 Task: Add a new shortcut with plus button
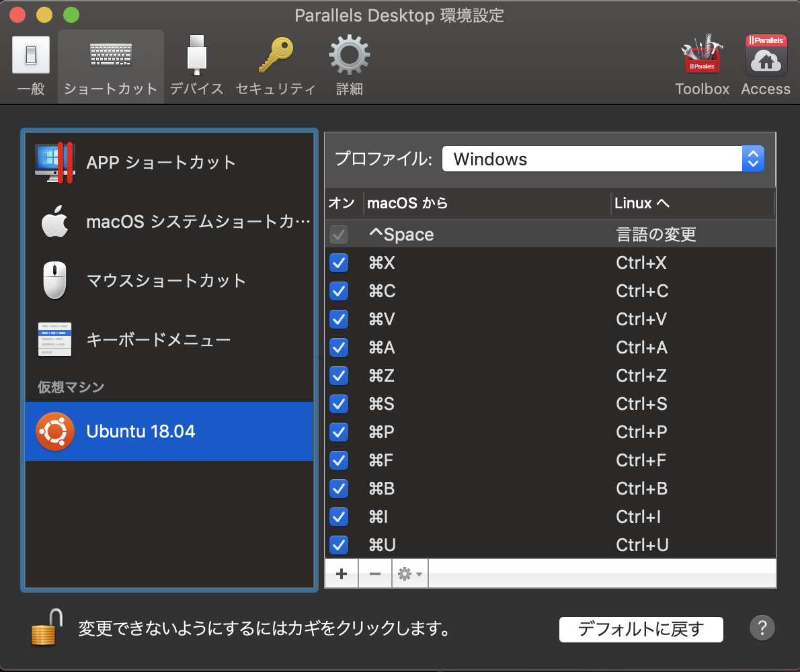click(x=342, y=574)
